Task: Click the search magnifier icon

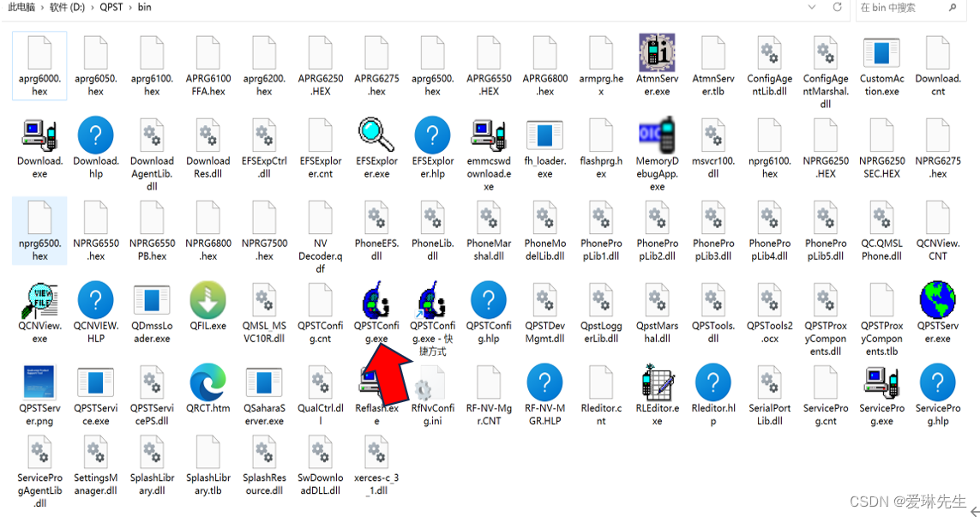Action: [953, 8]
